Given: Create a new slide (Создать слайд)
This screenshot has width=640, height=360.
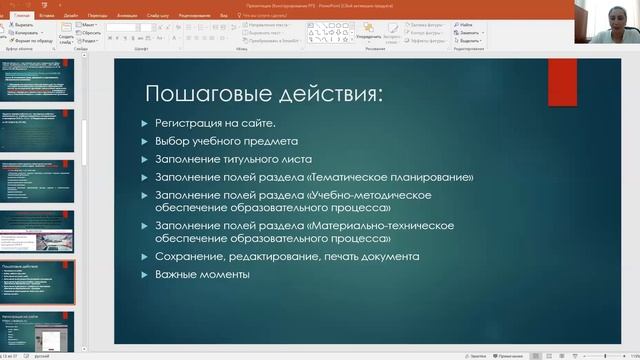Looking at the screenshot, I should point(66,33).
